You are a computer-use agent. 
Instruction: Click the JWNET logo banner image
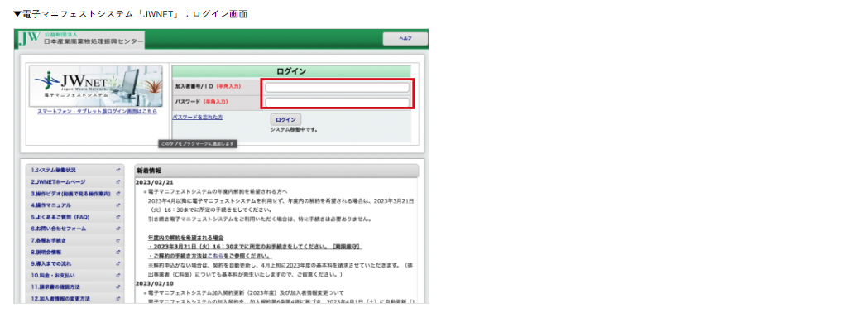pos(96,85)
